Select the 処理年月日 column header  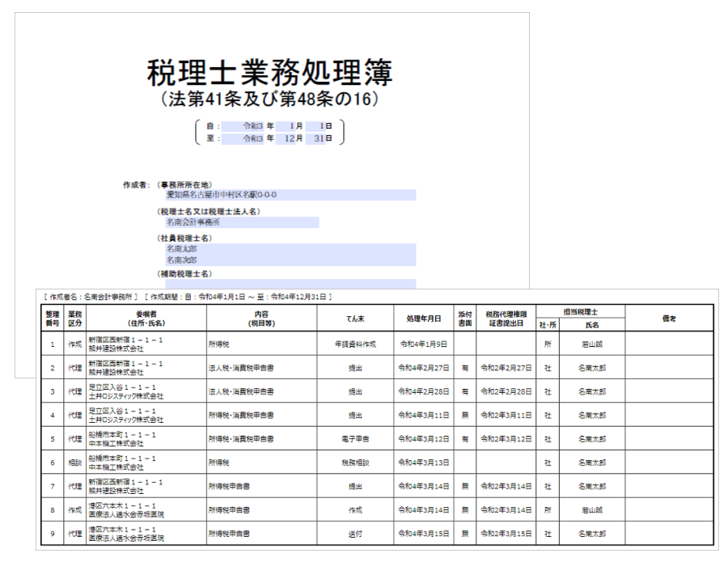[424, 319]
